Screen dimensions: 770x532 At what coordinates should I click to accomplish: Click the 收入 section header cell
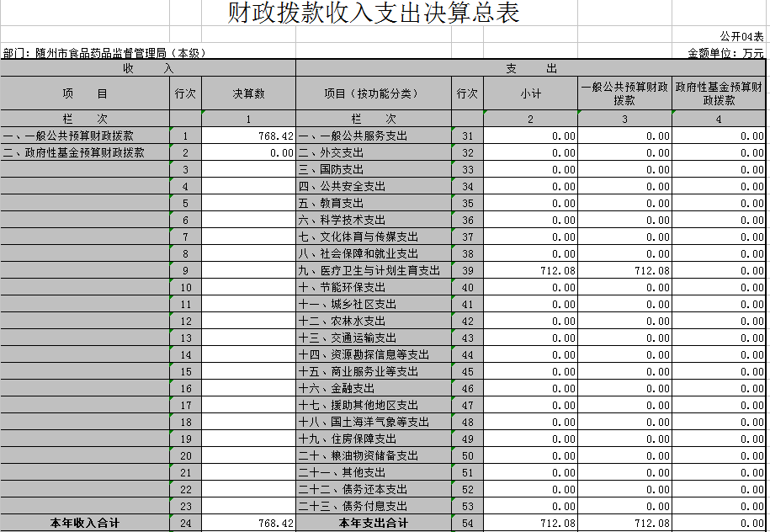(147, 68)
